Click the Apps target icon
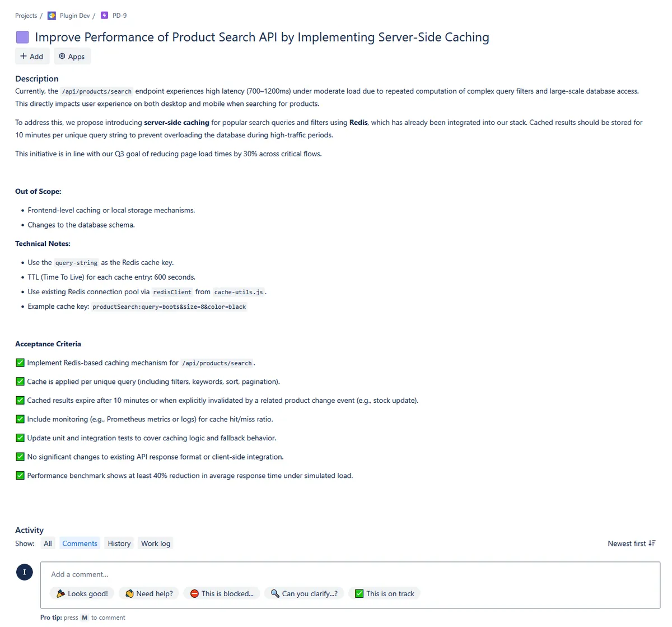The width and height of the screenshot is (672, 627). (x=62, y=56)
